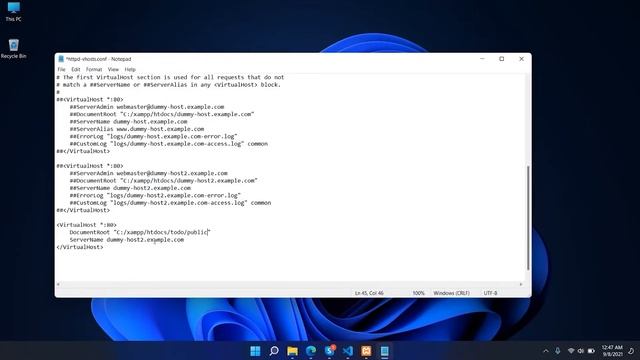The height and width of the screenshot is (360, 640).
Task: Click the vertical scrollbar thumb in Notepad
Action: [528, 218]
